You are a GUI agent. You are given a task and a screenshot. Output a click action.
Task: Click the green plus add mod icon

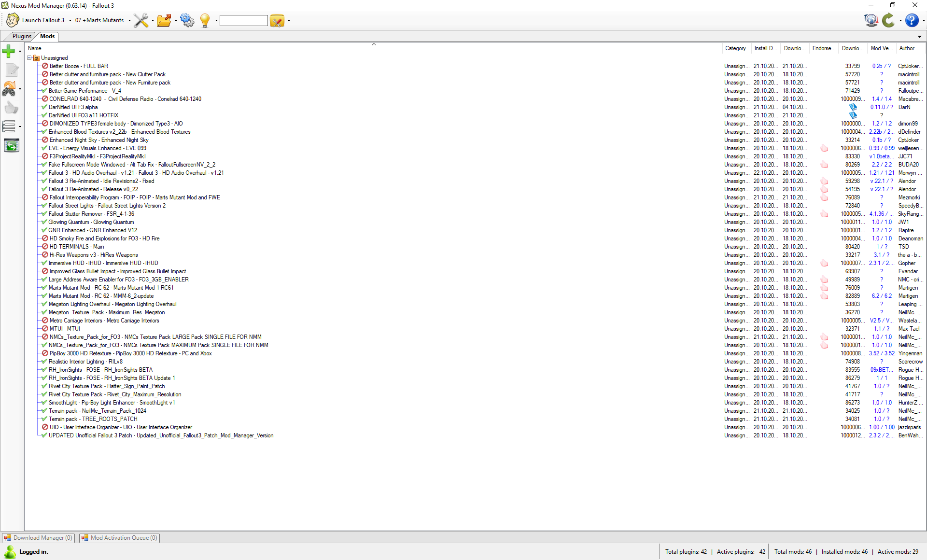(x=9, y=51)
